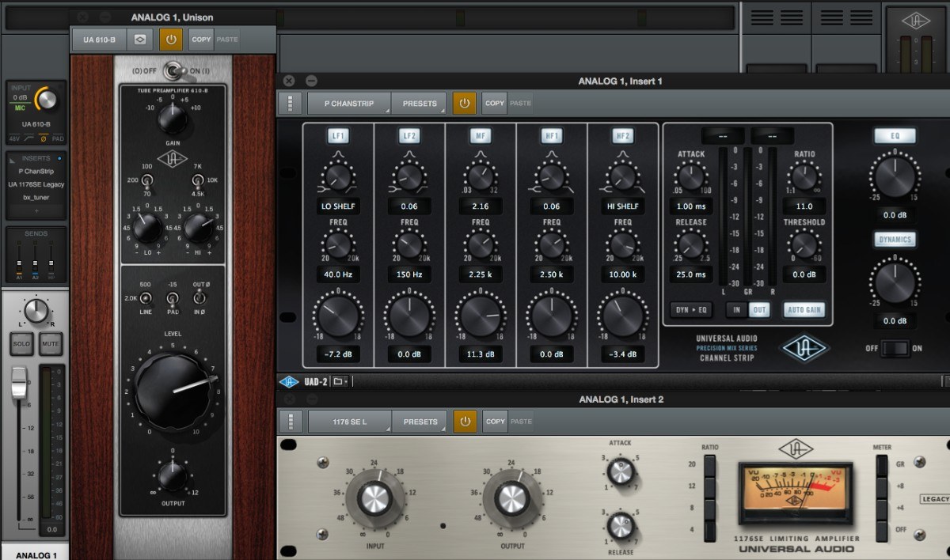This screenshot has height=560, width=950.
Task: Toggle the MF band button
Action: tap(481, 136)
